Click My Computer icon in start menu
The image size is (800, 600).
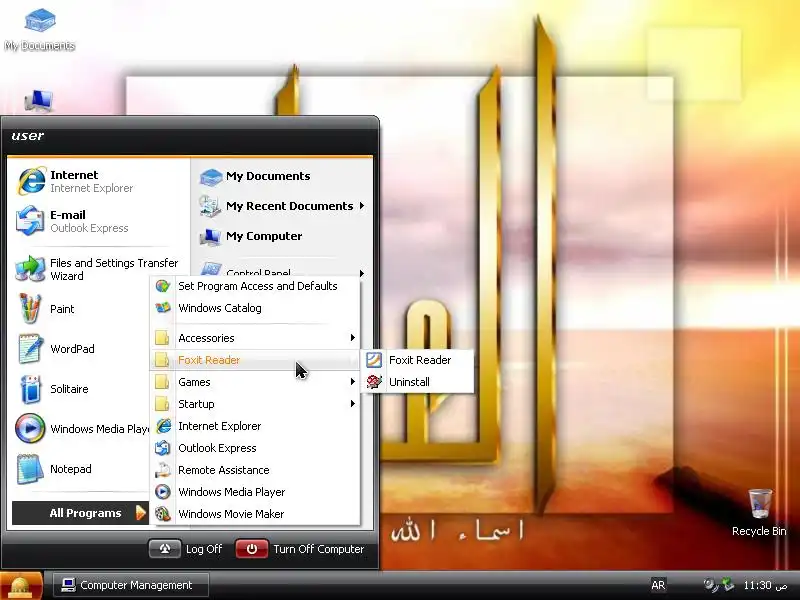point(210,237)
